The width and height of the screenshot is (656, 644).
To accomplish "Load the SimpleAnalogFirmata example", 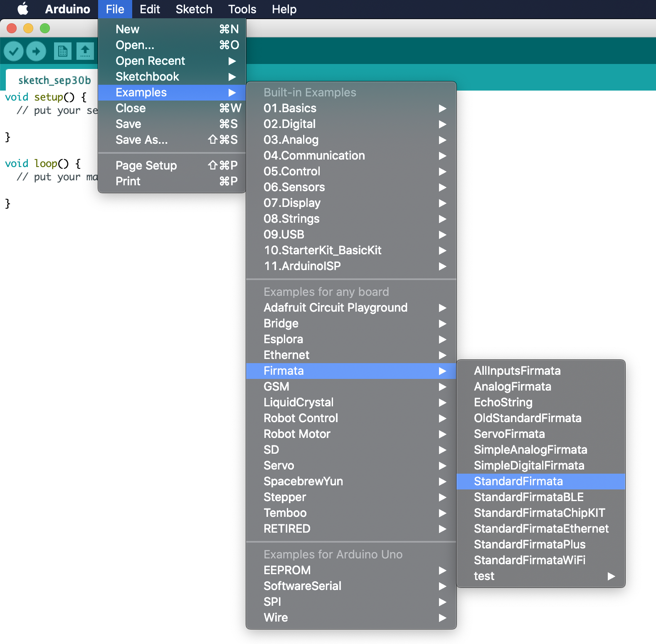I will click(x=541, y=450).
